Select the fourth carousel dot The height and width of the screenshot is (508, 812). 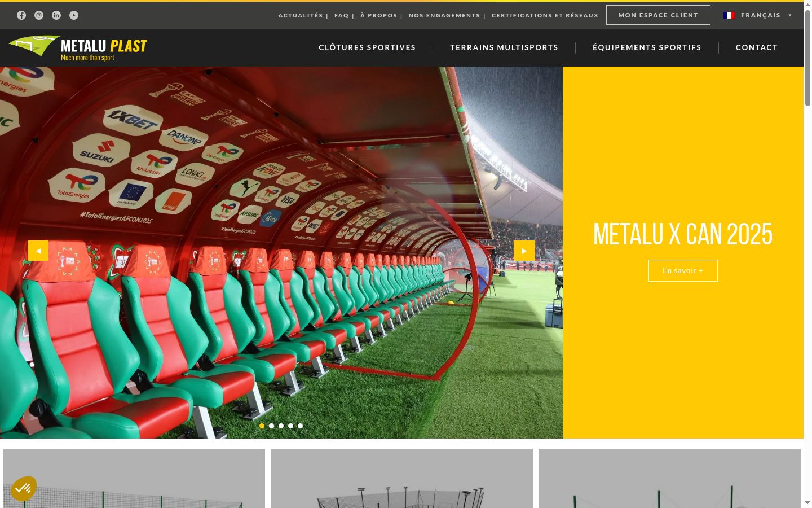tap(290, 426)
